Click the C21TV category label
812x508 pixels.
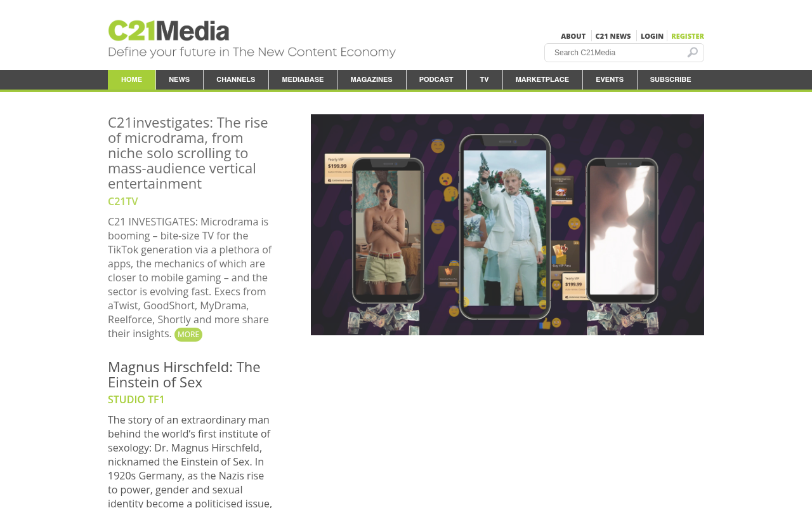(x=123, y=201)
